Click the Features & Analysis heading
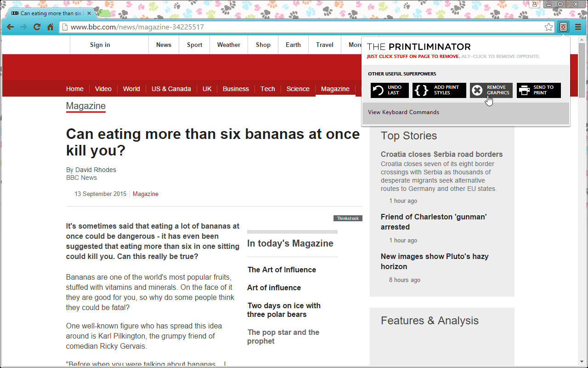 430,321
